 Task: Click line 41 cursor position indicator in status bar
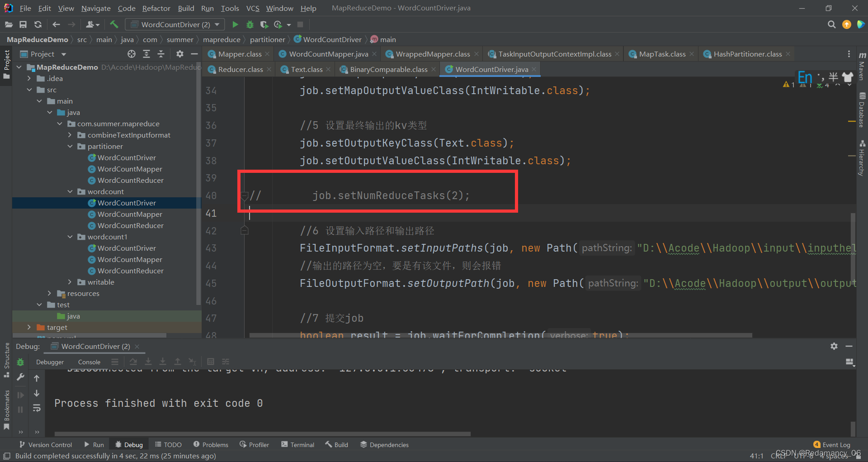pyautogui.click(x=756, y=456)
